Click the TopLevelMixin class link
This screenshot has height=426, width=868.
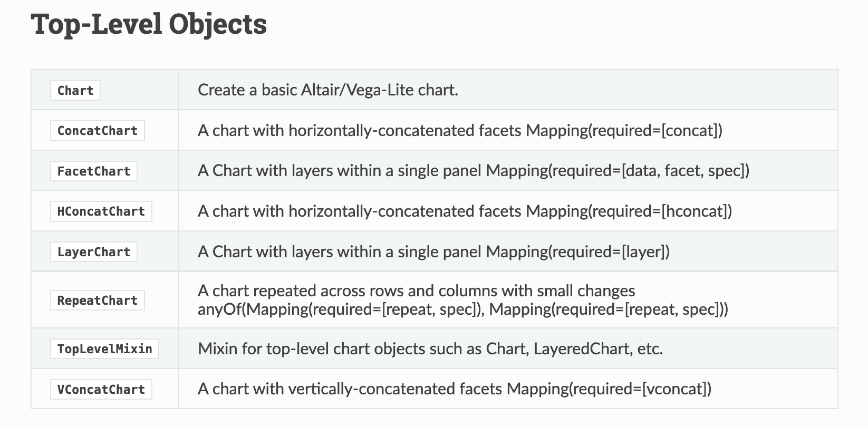pos(105,349)
